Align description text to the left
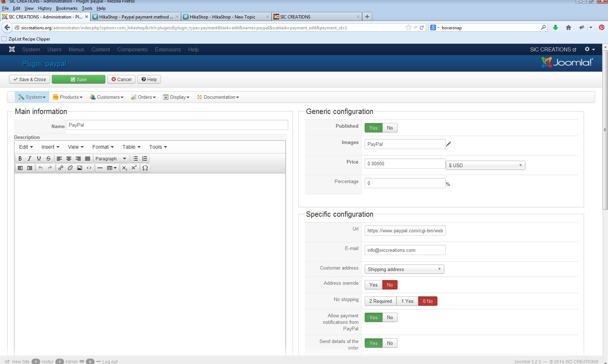The image size is (608, 364). [x=59, y=158]
